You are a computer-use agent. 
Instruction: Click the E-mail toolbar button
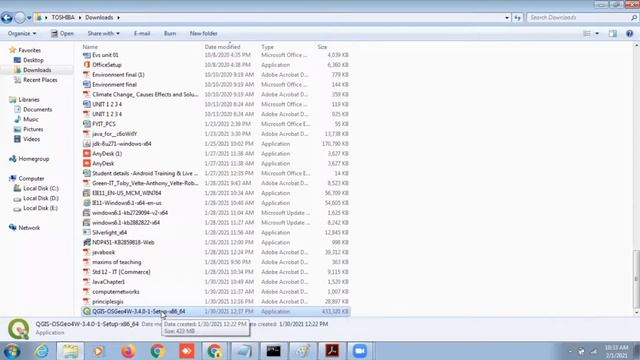[142, 33]
